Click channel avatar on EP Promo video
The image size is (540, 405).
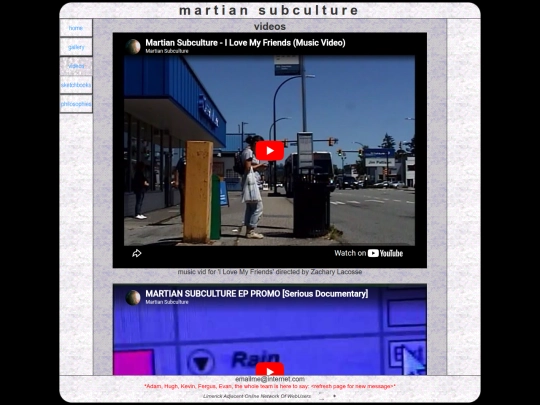click(x=133, y=298)
